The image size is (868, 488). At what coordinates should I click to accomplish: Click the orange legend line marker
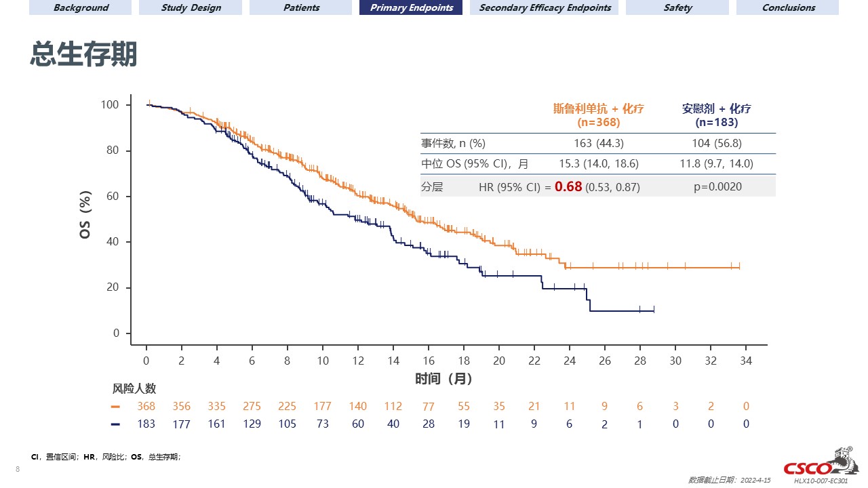pos(115,407)
